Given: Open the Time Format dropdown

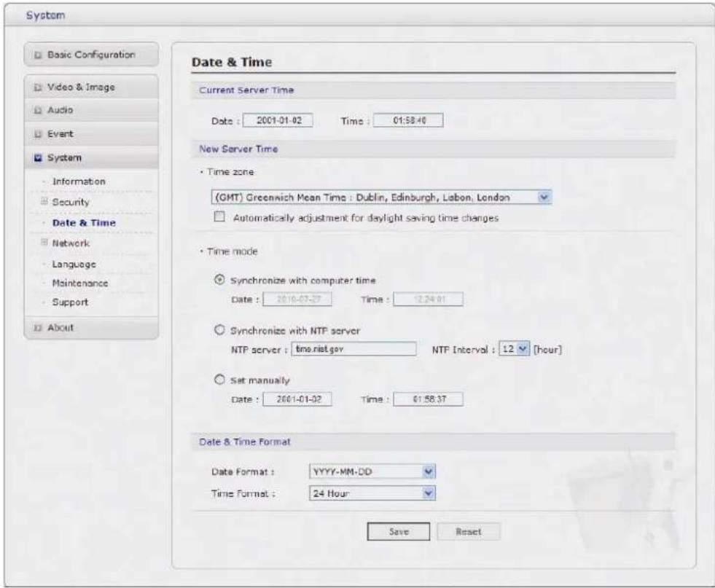Looking at the screenshot, I should [x=372, y=493].
